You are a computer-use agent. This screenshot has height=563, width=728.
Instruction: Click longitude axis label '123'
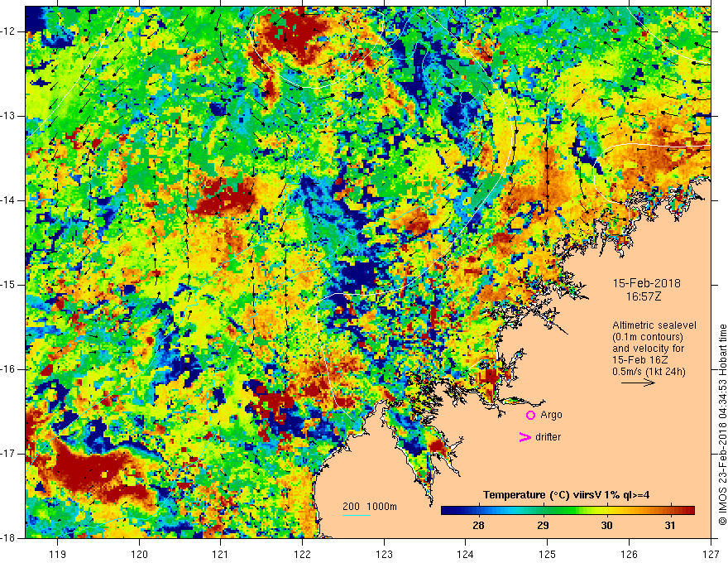pyautogui.click(x=384, y=554)
